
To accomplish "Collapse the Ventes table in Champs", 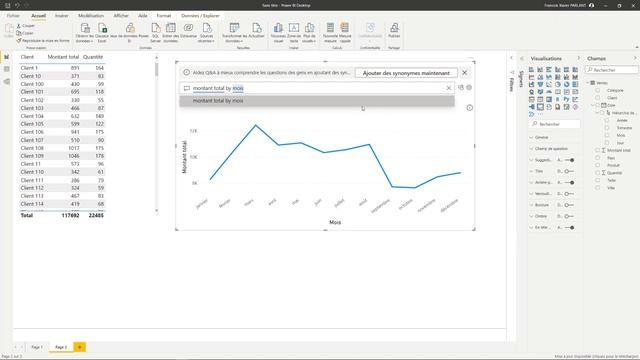I will tap(588, 83).
